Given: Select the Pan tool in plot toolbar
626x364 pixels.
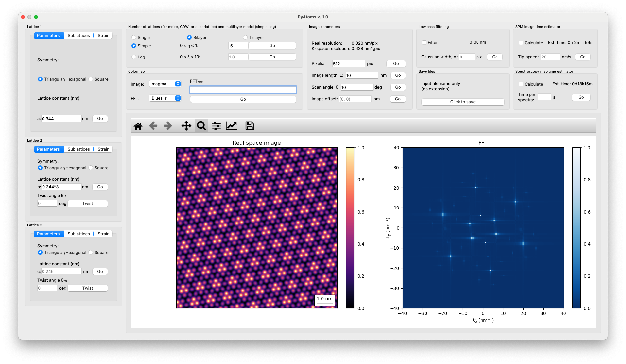Looking at the screenshot, I should pyautogui.click(x=186, y=126).
